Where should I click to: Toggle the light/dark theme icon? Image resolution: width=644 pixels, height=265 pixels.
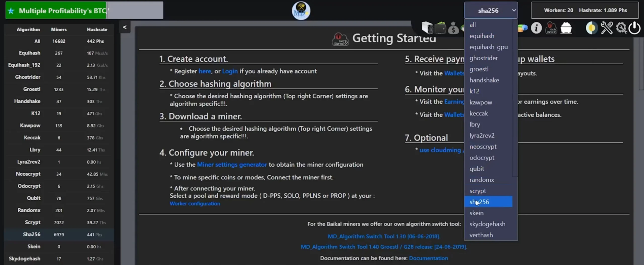(x=591, y=28)
